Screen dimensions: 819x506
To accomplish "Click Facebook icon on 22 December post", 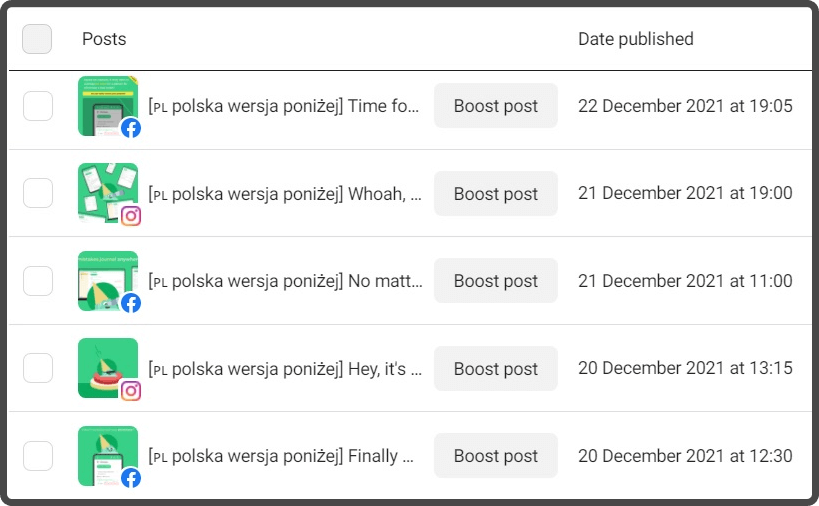I will tap(131, 127).
